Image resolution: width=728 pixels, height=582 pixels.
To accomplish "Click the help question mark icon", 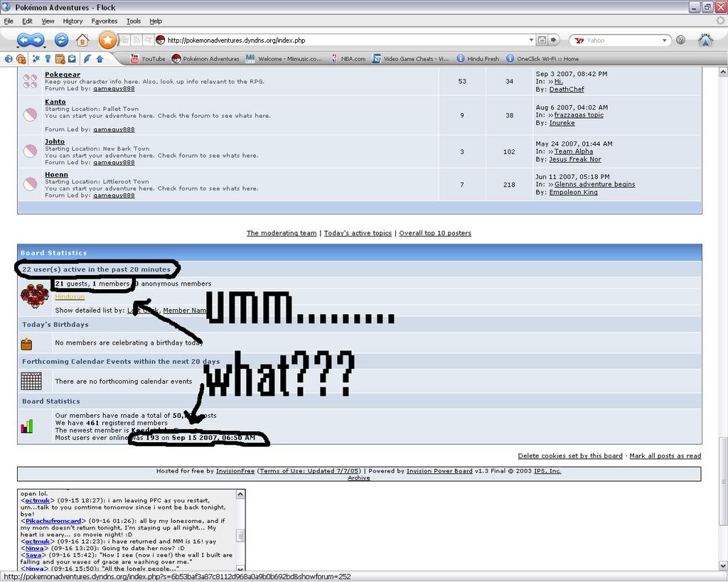I will (x=680, y=41).
